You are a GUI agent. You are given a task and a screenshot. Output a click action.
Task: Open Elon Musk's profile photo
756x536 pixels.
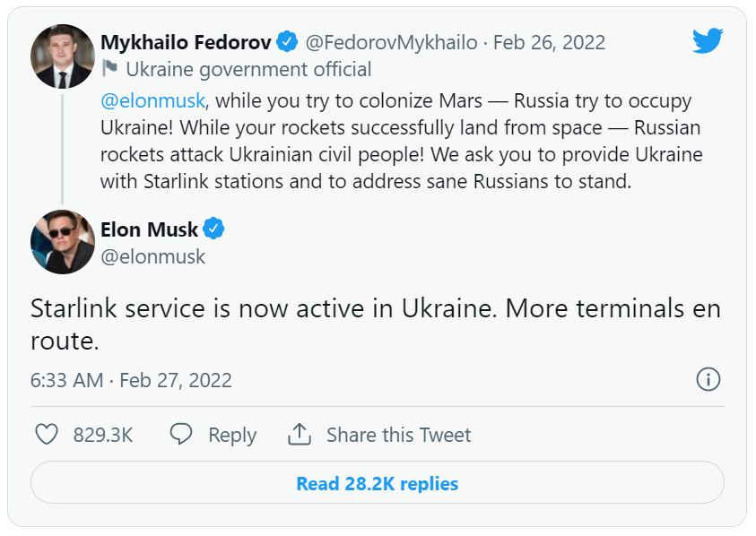click(63, 242)
